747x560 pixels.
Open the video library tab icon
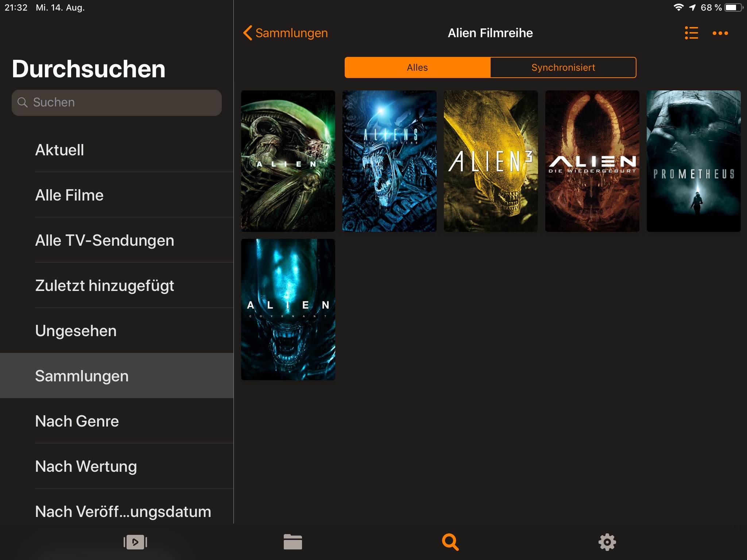pos(135,542)
